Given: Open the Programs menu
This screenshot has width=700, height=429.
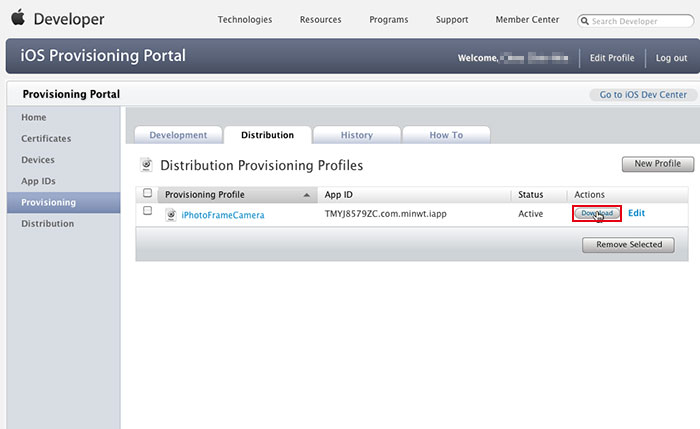Looking at the screenshot, I should [389, 20].
